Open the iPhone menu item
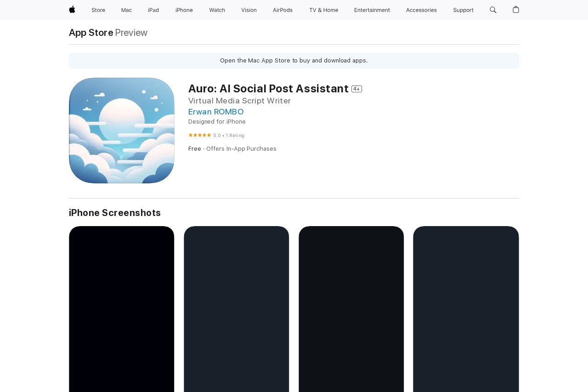The image size is (588, 392). pos(184,10)
